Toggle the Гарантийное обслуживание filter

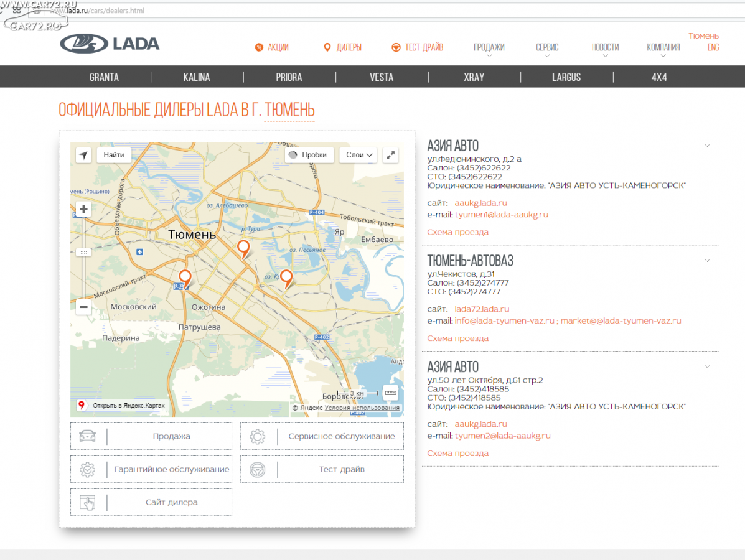coord(152,469)
